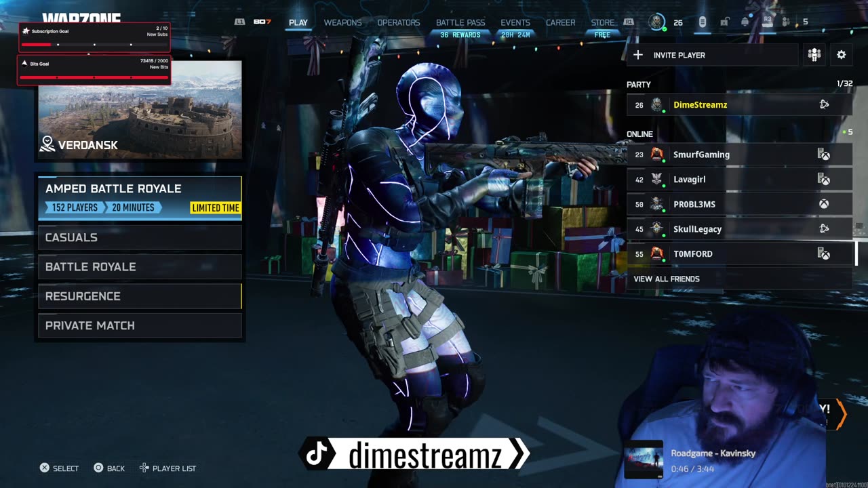Screen dimensions: 868x488
Task: Click the L1 previous-tab prompt icon
Action: click(239, 22)
